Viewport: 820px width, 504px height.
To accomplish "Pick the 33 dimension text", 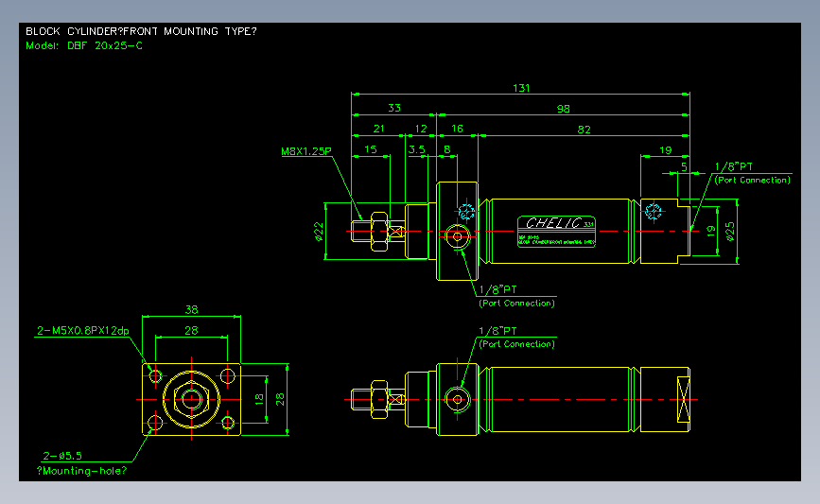I will tap(394, 108).
